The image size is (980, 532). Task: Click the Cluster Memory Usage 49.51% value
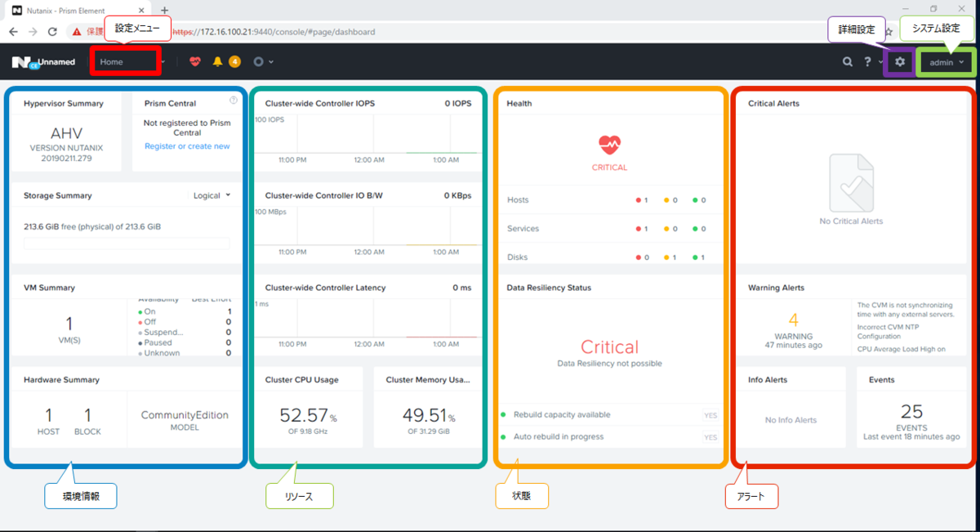[428, 415]
